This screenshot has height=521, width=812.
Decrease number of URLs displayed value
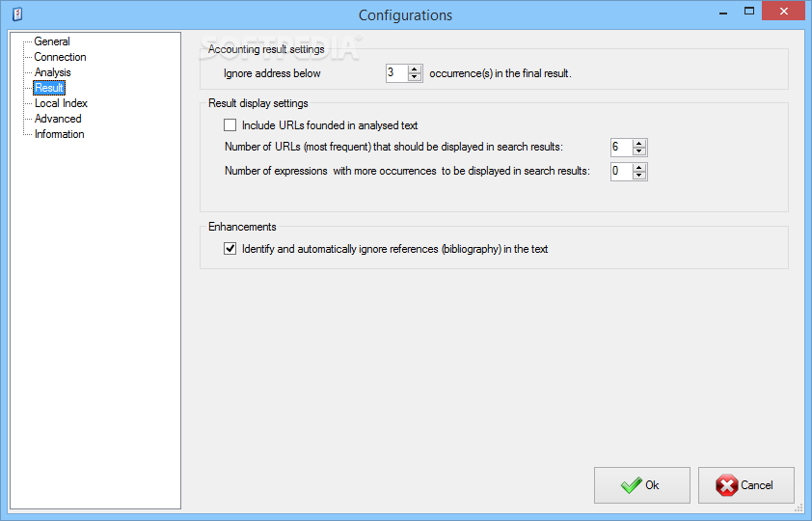639,151
